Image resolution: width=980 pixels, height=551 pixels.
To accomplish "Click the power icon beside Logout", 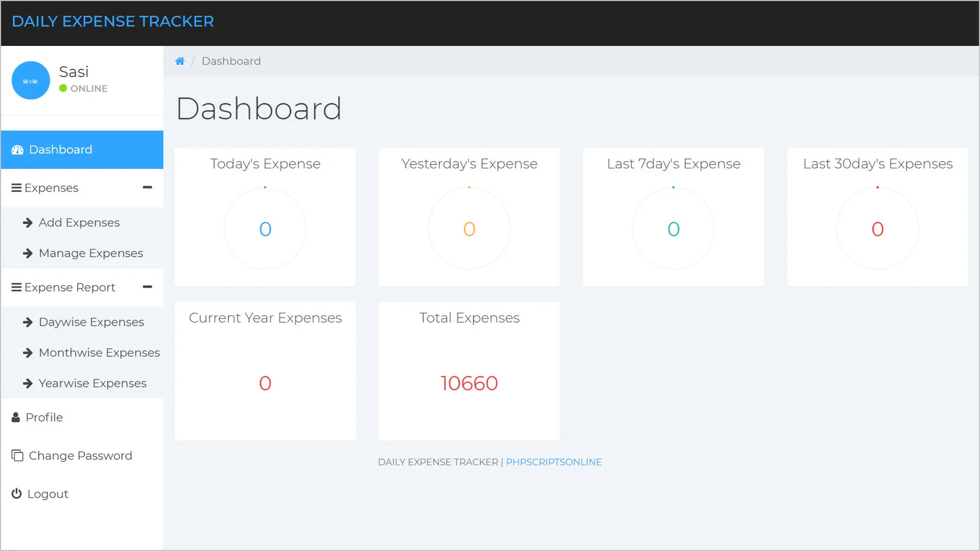I will (x=17, y=493).
